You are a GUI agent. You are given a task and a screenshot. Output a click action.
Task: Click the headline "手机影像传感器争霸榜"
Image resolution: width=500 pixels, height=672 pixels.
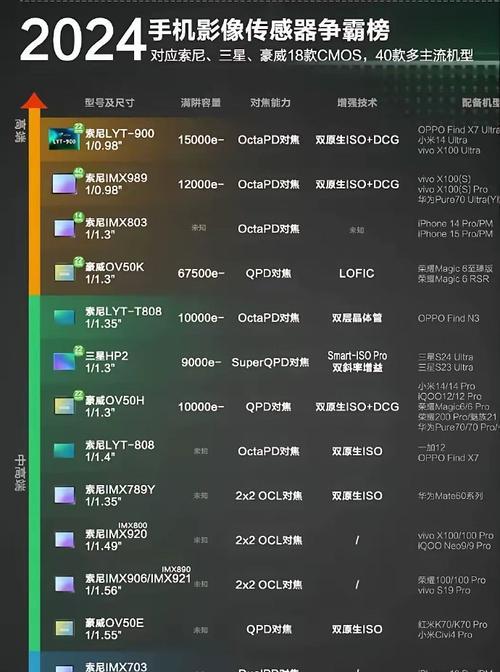(x=269, y=30)
